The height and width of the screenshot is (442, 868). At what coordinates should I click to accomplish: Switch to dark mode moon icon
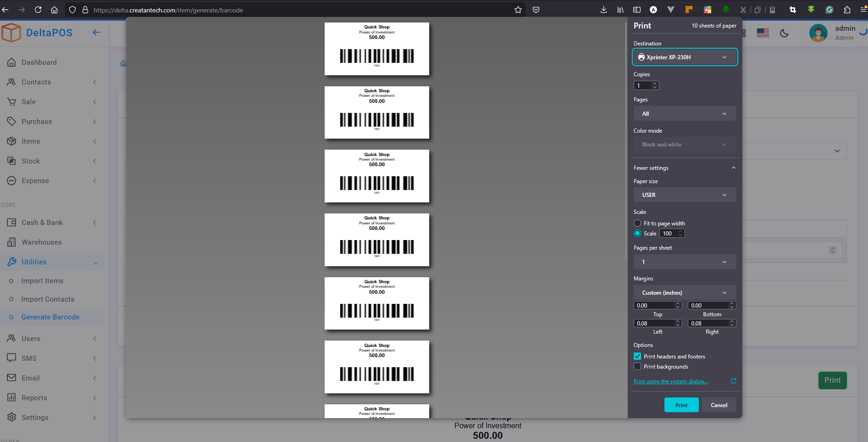click(784, 33)
